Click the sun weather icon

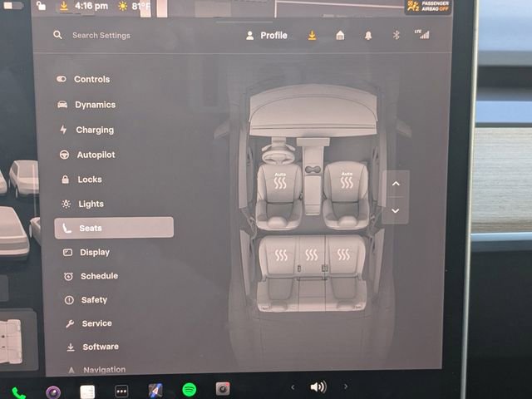[x=122, y=7]
